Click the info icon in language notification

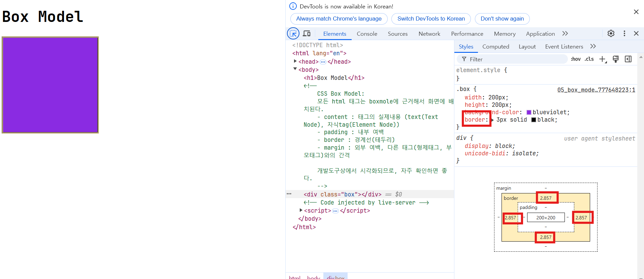(293, 6)
